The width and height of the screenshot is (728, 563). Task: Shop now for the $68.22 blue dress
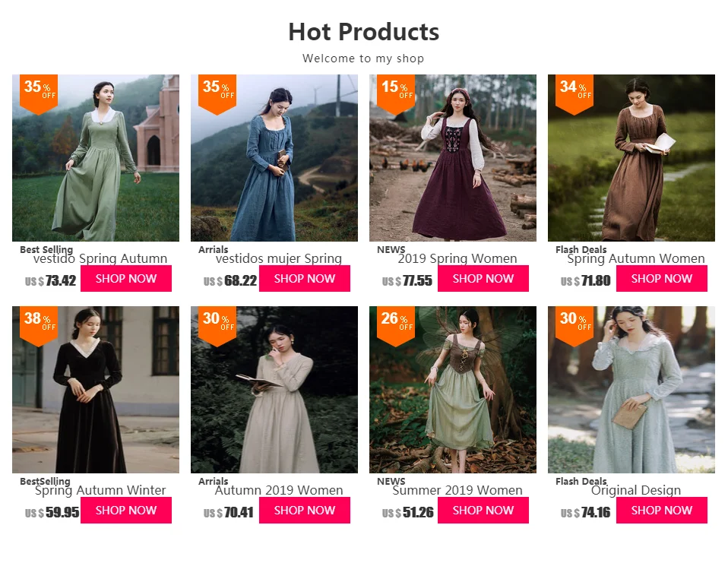pos(305,279)
